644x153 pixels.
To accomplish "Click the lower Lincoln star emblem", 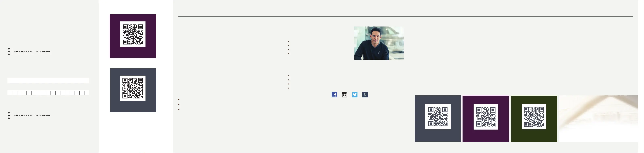I will [9, 115].
